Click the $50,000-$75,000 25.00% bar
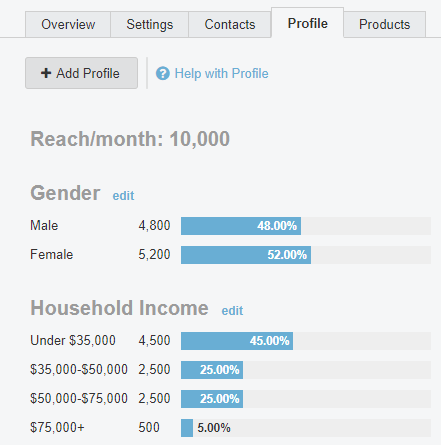441x445 pixels. pyautogui.click(x=306, y=399)
